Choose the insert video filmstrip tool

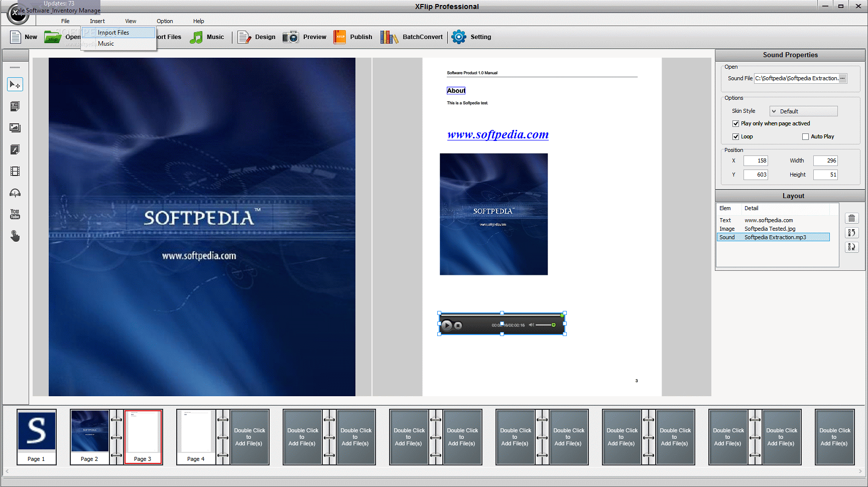click(x=15, y=172)
